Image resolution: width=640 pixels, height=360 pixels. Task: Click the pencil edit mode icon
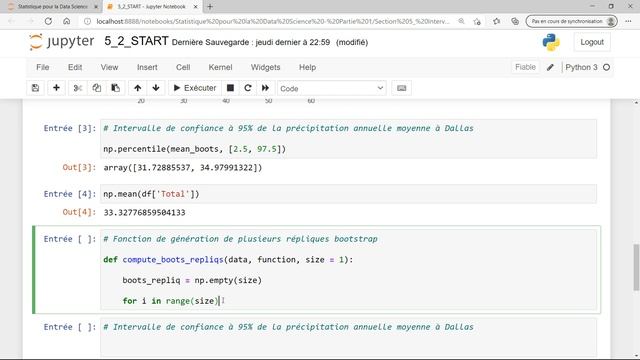pos(550,67)
